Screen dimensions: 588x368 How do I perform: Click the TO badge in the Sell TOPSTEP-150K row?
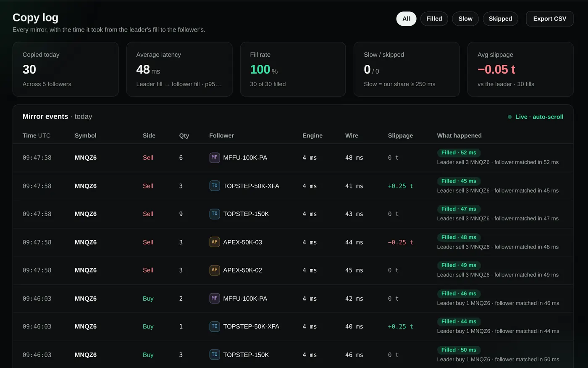(x=215, y=214)
